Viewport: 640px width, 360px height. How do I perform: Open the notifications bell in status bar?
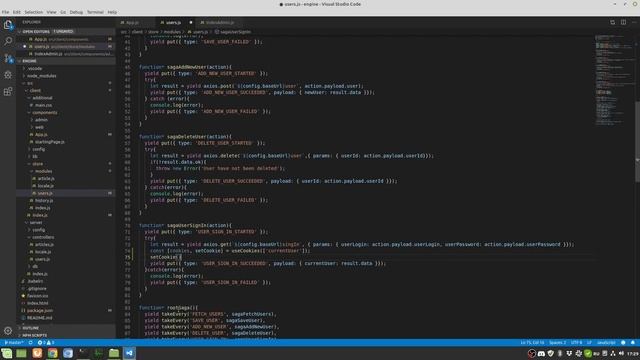(x=633, y=342)
